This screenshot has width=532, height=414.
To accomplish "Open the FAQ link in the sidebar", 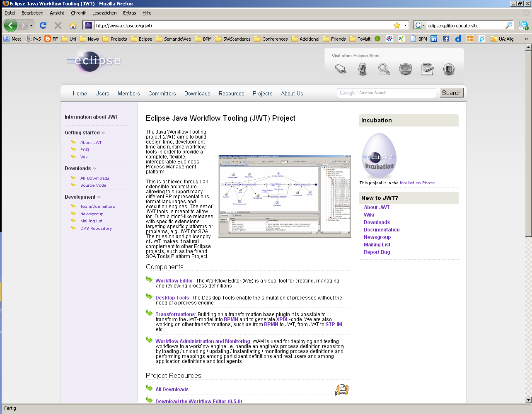I will (x=85, y=150).
